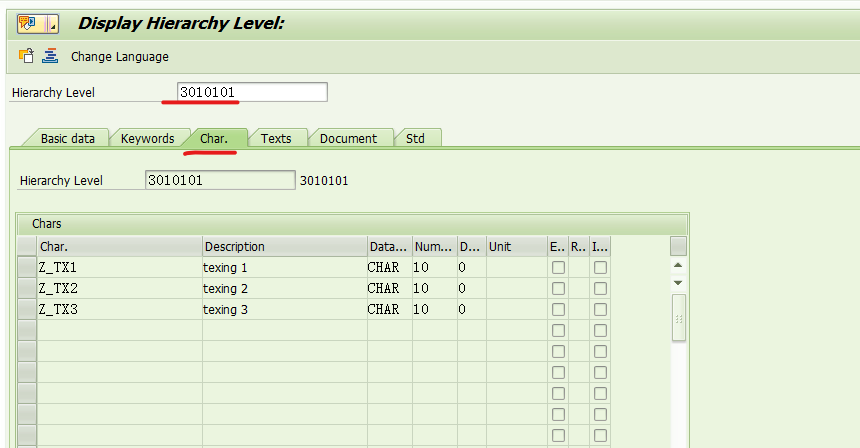Image resolution: width=860 pixels, height=448 pixels.
Task: Click the number of characters '10' for Z_TX2
Action: click(x=434, y=288)
